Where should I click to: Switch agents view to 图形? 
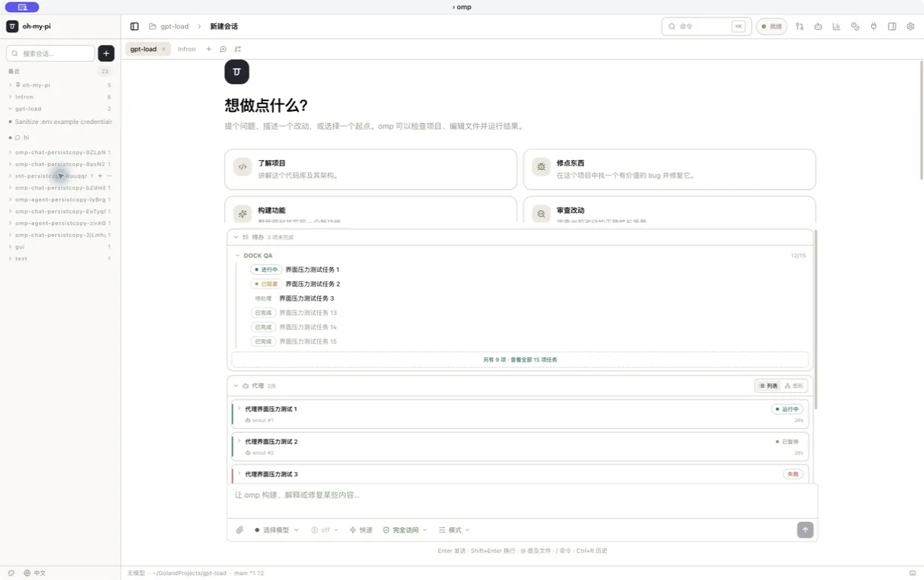tap(794, 386)
